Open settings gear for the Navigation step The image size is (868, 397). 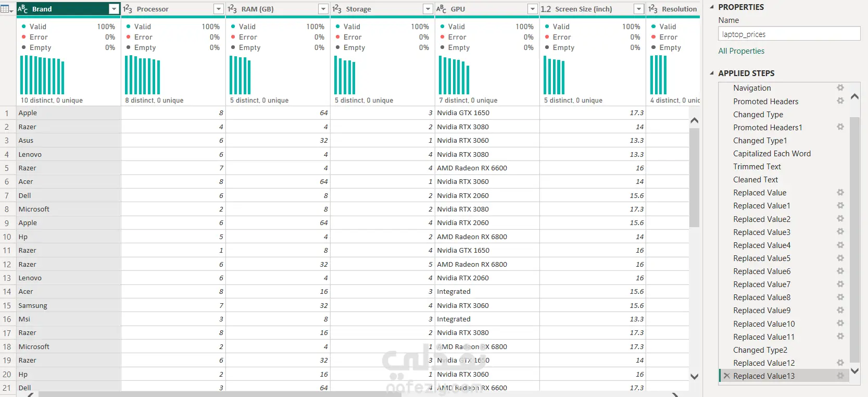click(840, 88)
